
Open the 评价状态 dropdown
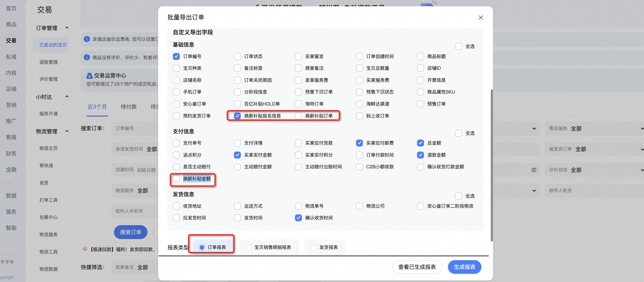click(x=594, y=170)
